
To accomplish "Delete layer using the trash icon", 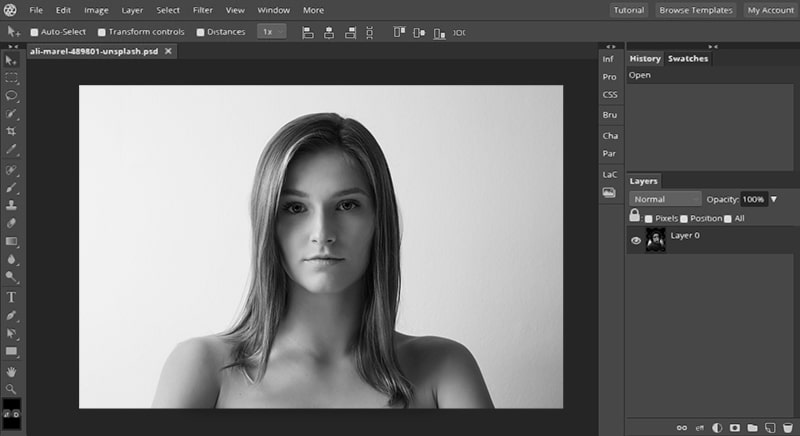I will (788, 427).
